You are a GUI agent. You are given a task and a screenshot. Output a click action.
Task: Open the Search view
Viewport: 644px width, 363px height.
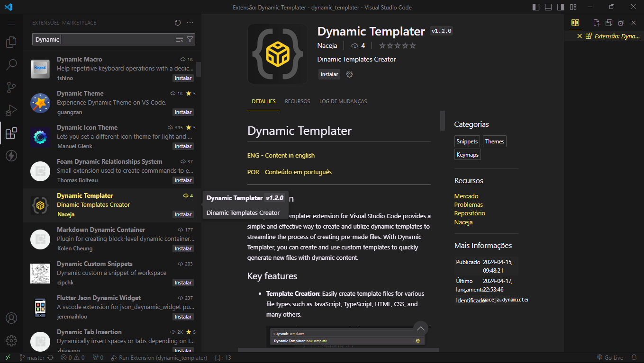click(x=11, y=64)
